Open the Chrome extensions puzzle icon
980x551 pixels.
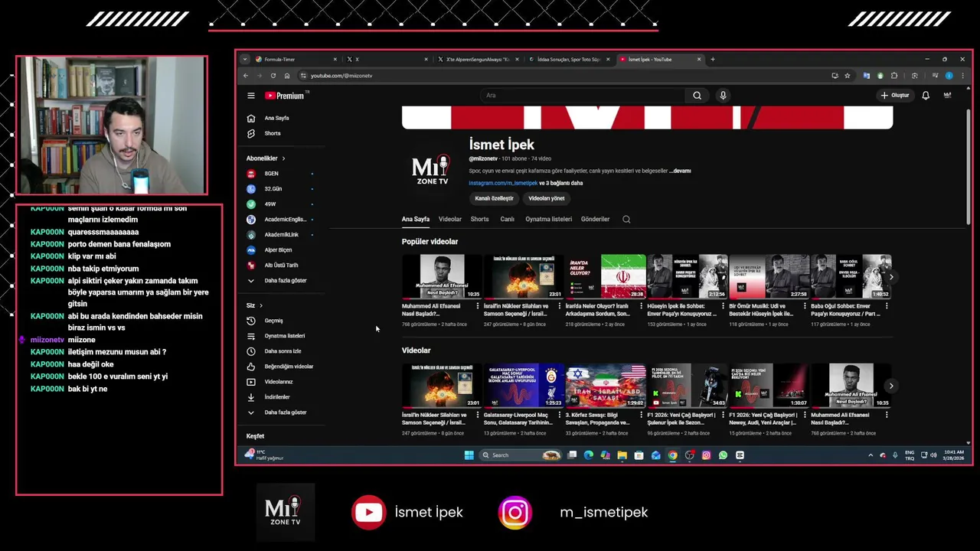[x=894, y=76]
